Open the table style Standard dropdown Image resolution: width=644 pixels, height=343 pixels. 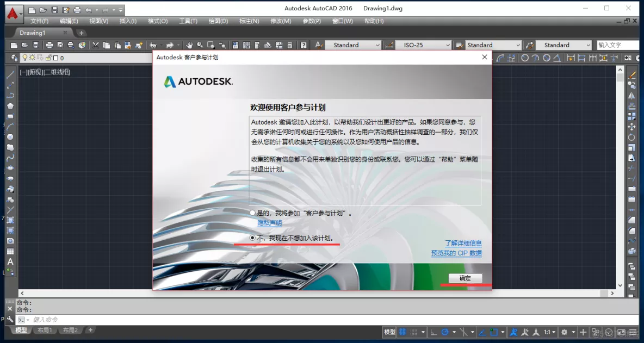click(493, 45)
